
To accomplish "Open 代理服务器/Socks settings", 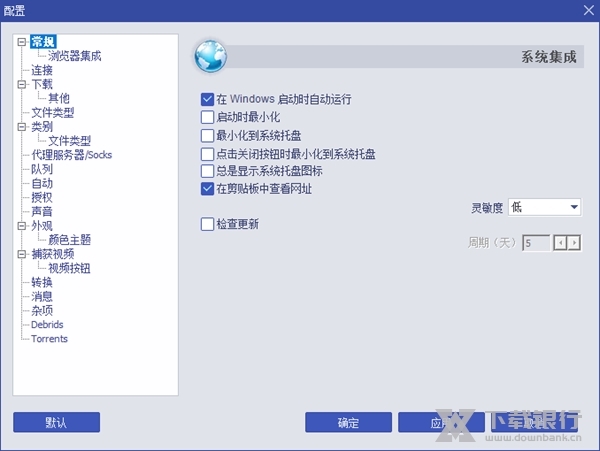I will coord(72,155).
